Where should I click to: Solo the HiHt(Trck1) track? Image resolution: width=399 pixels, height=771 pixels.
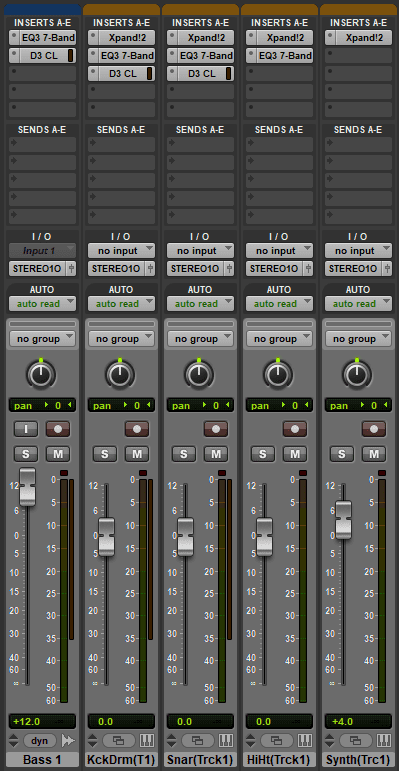264,454
